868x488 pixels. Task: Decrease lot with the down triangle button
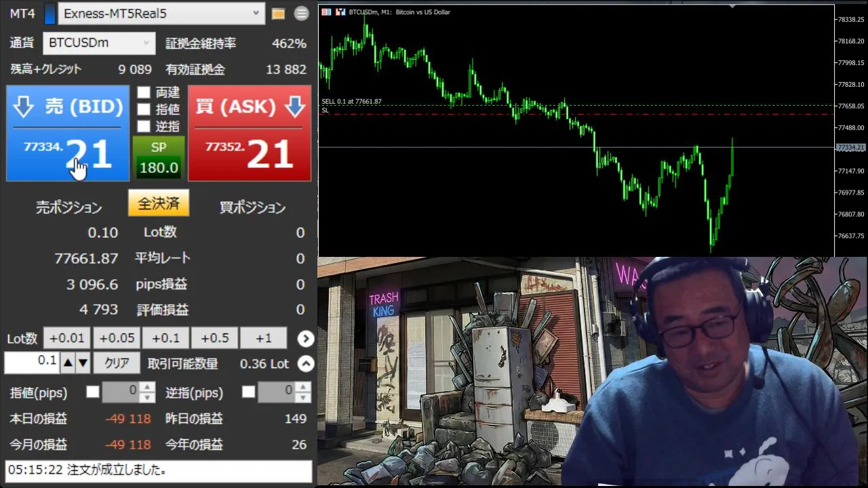click(83, 363)
